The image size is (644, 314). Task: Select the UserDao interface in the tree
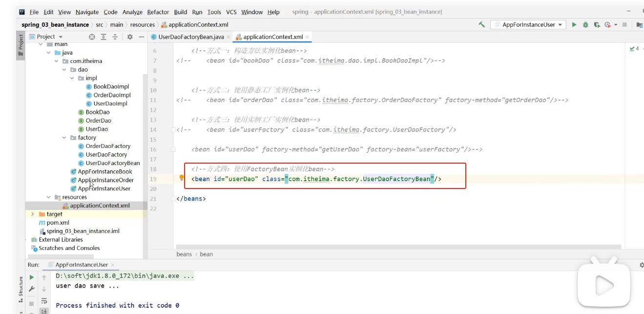pyautogui.click(x=93, y=129)
